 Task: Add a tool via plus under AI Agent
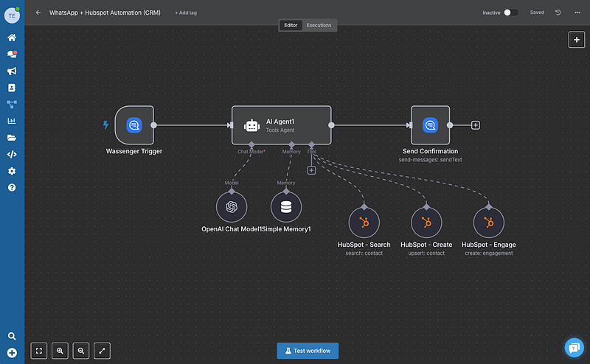tap(311, 170)
